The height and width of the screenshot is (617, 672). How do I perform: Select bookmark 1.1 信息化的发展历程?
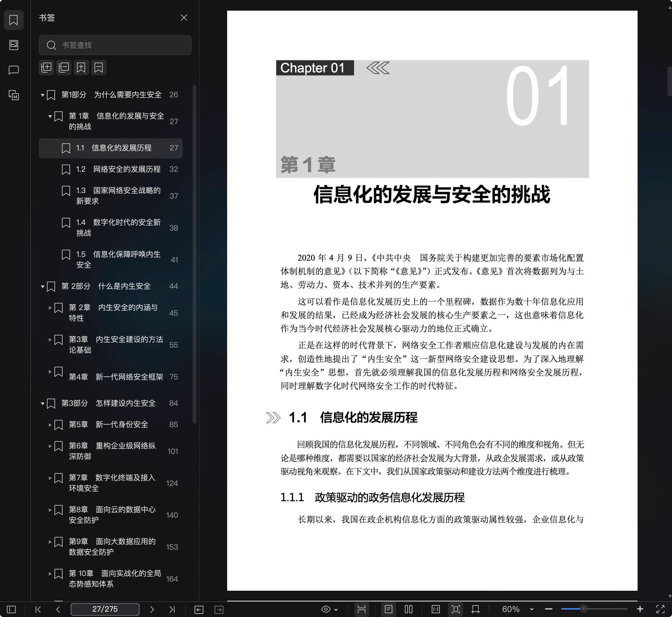coord(110,148)
